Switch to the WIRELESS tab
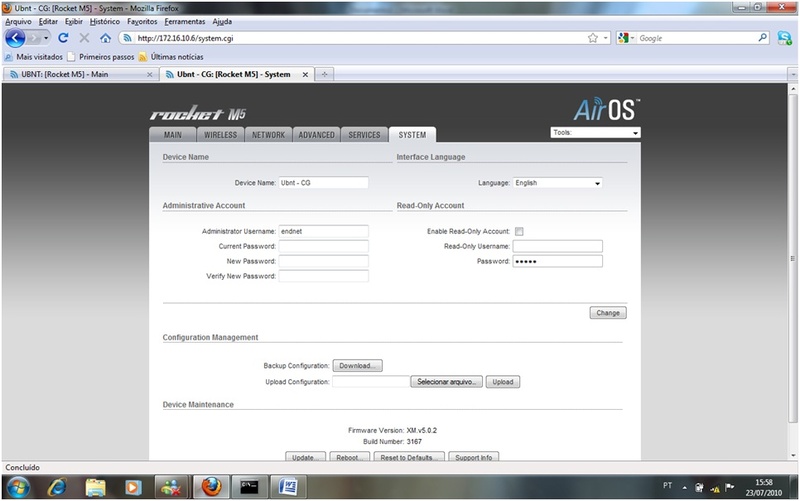Viewport: 800px width, 501px height. pyautogui.click(x=220, y=135)
